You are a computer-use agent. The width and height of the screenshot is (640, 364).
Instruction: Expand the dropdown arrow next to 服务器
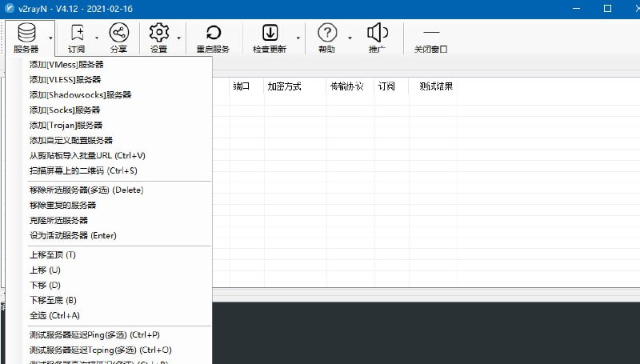[x=50, y=38]
